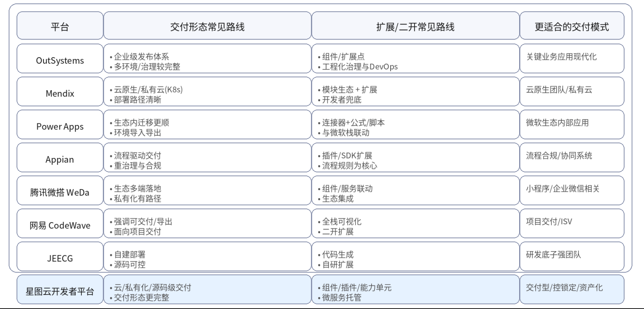Viewport: 644px width, 309px height.
Task: Select the 云原生团队/私有云 cell
Action: [x=571, y=93]
